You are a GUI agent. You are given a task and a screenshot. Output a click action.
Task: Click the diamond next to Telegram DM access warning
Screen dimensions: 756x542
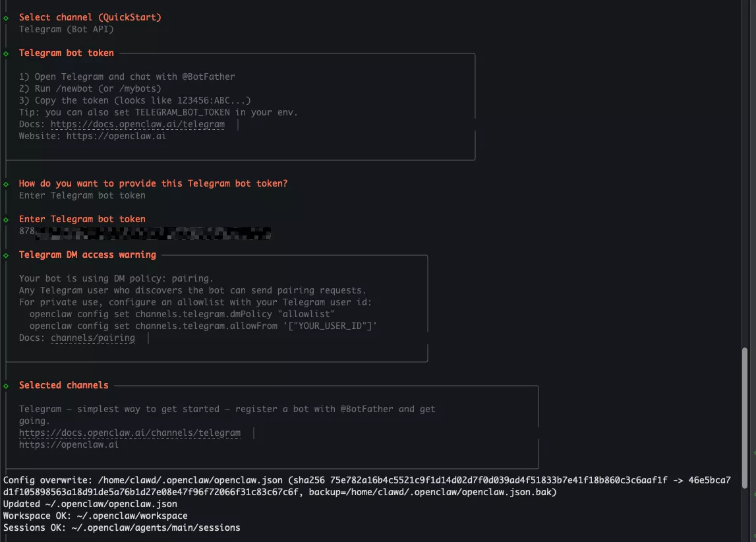point(6,255)
